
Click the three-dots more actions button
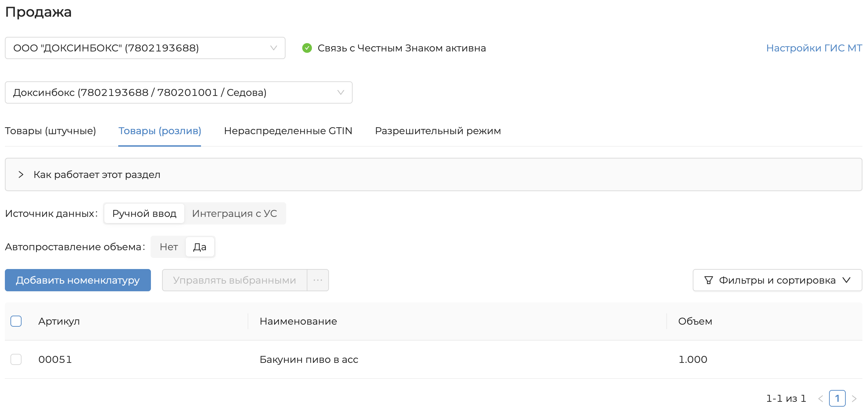(318, 280)
